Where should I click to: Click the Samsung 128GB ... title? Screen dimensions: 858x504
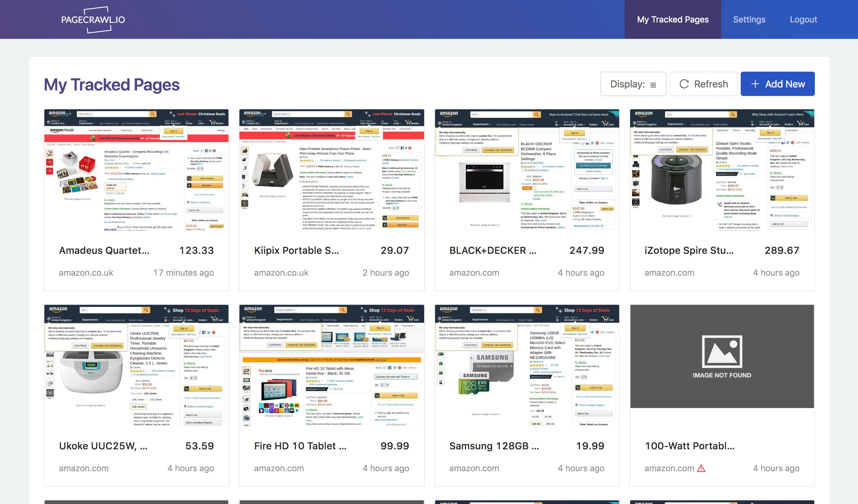(494, 446)
